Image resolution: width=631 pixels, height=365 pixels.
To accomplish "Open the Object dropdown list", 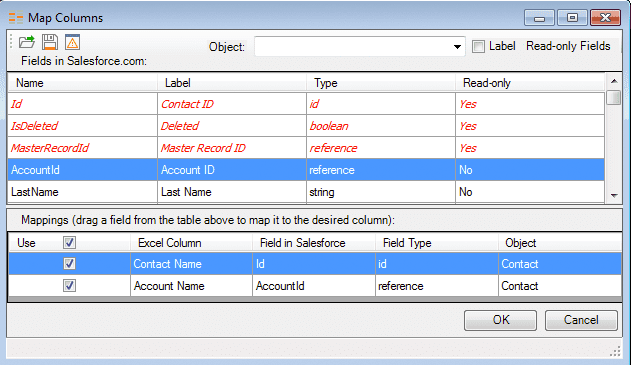I will pyautogui.click(x=457, y=47).
